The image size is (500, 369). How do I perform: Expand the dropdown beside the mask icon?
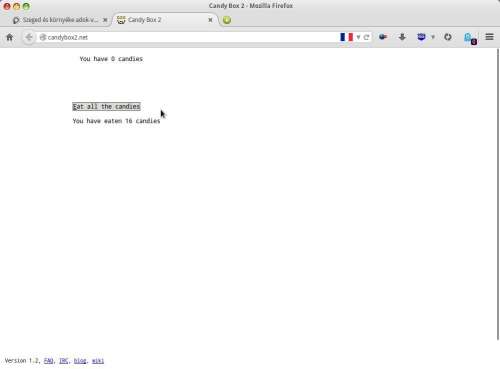[x=433, y=37]
